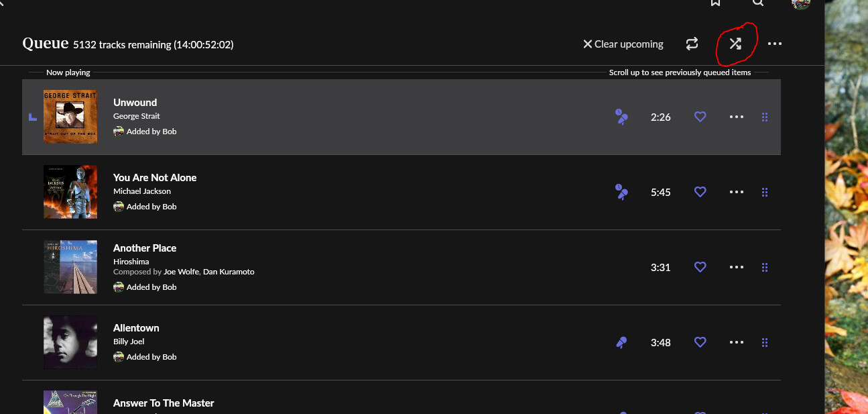Click the 3:31 duration on Another Place

pyautogui.click(x=661, y=268)
